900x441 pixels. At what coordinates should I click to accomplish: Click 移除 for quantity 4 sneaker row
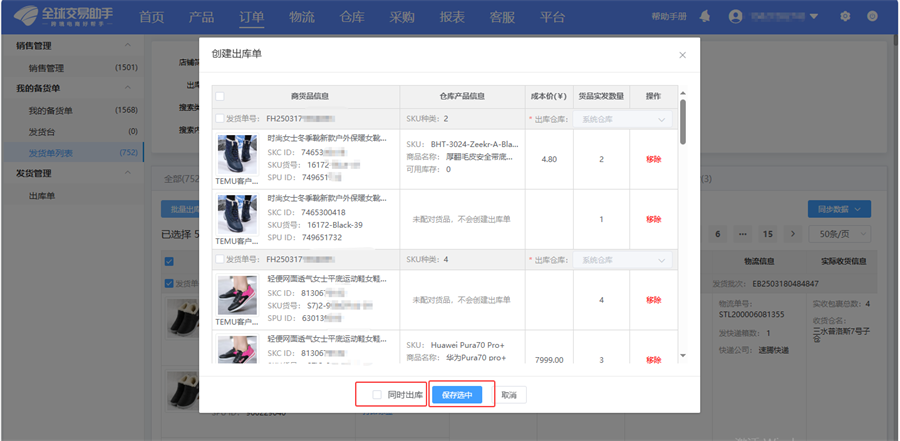pos(653,300)
